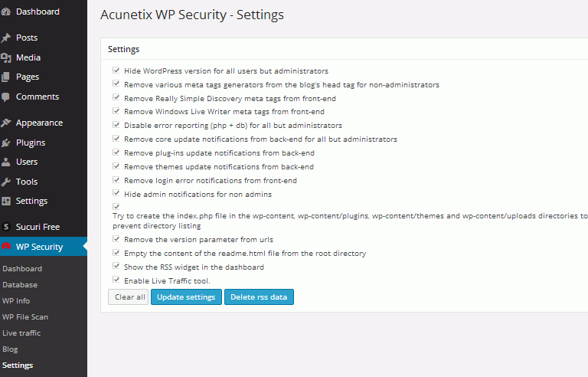Click the Appearance paintbrush icon

(x=5, y=123)
